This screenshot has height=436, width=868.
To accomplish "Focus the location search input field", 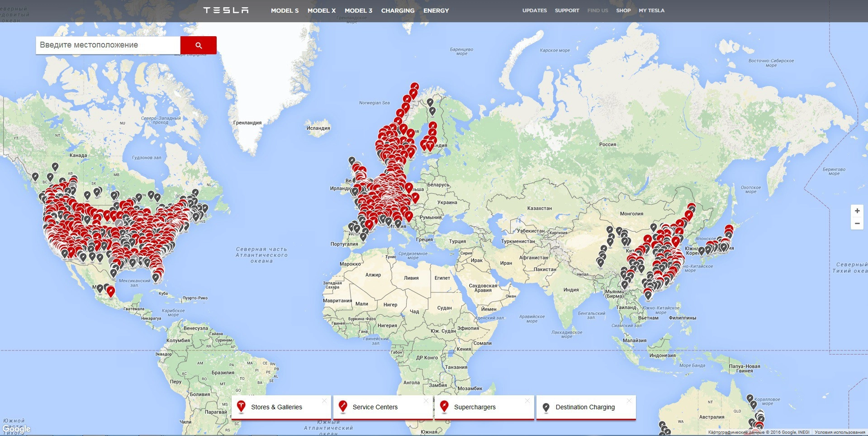I will click(108, 45).
